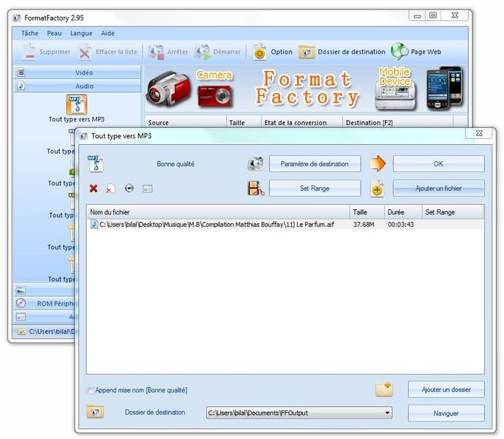Click the Bonne qualité label
Viewport: 504px width, 439px height.
[176, 164]
